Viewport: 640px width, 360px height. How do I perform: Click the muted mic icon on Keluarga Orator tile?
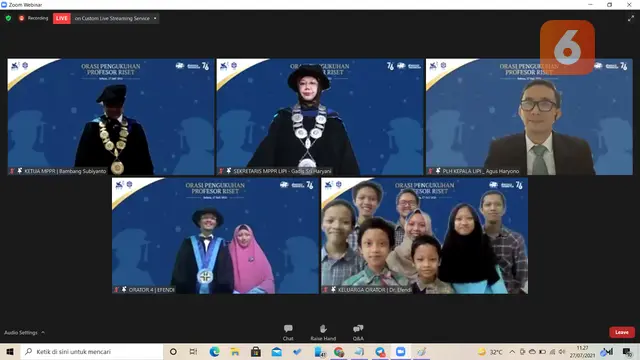click(326, 290)
